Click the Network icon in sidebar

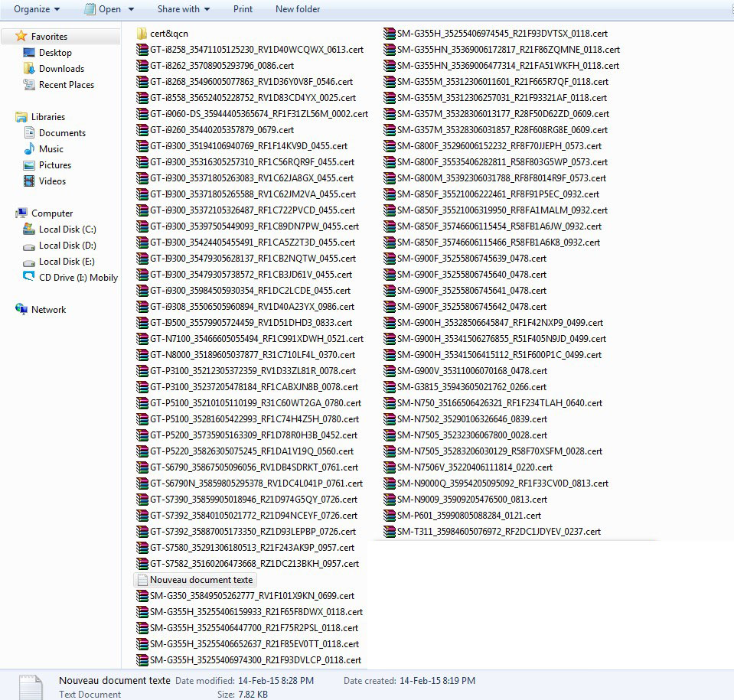click(21, 309)
